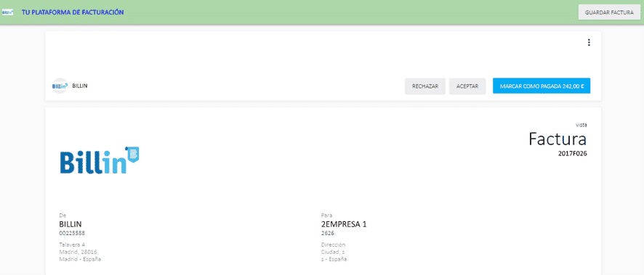Click the BILLIN name beside avatar
This screenshot has height=275, width=644.
[x=80, y=86]
